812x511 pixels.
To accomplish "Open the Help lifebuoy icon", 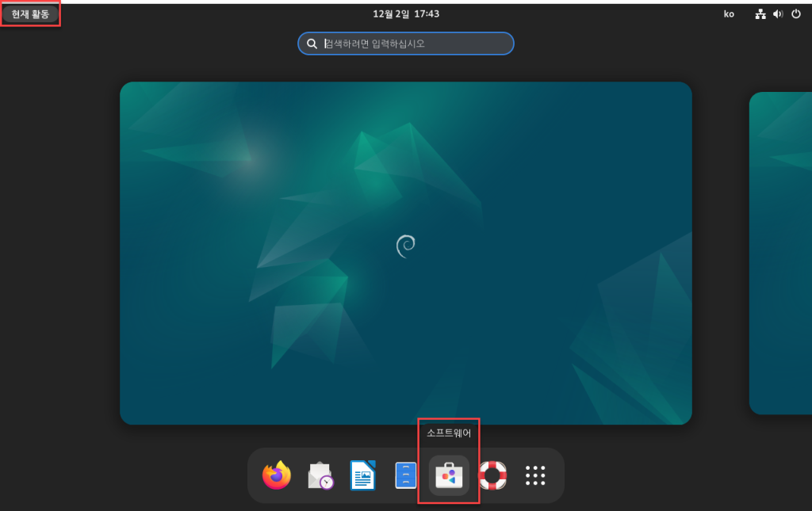I will point(492,475).
